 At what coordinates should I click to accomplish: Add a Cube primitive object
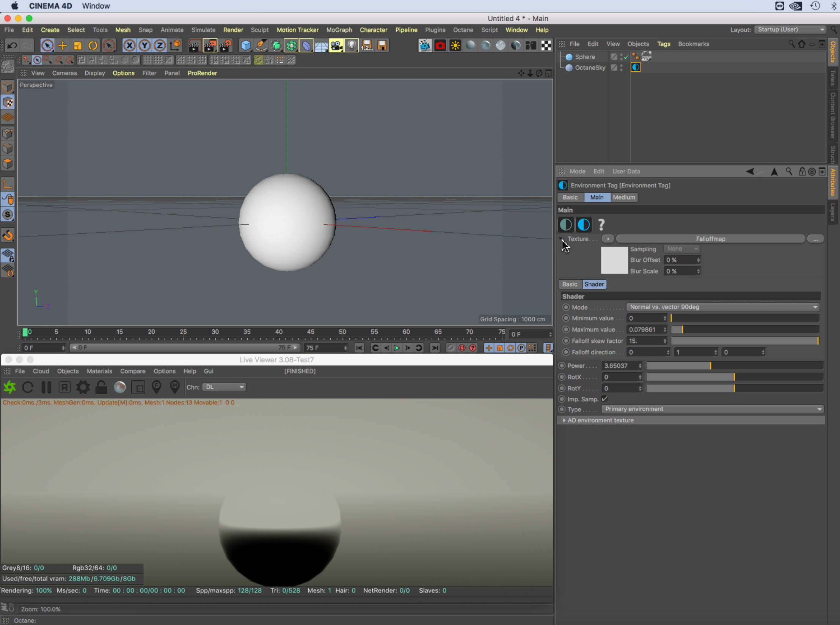(x=246, y=46)
